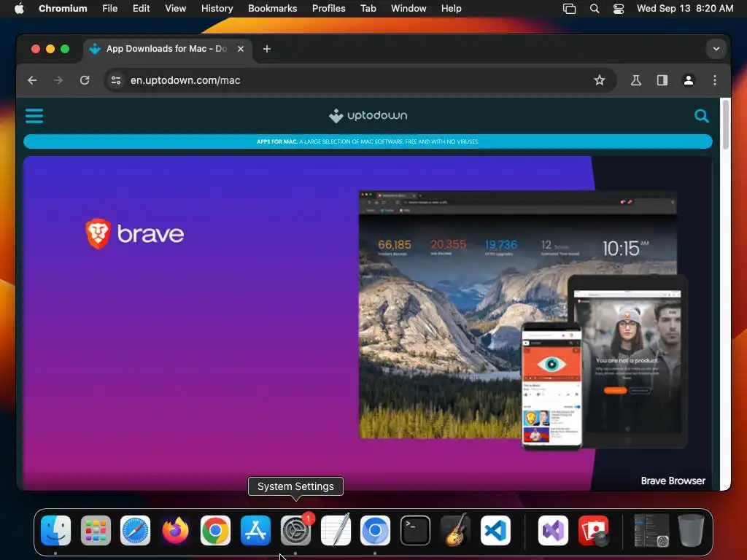
Task: Click the Chromium icon in the dock
Action: tap(375, 531)
